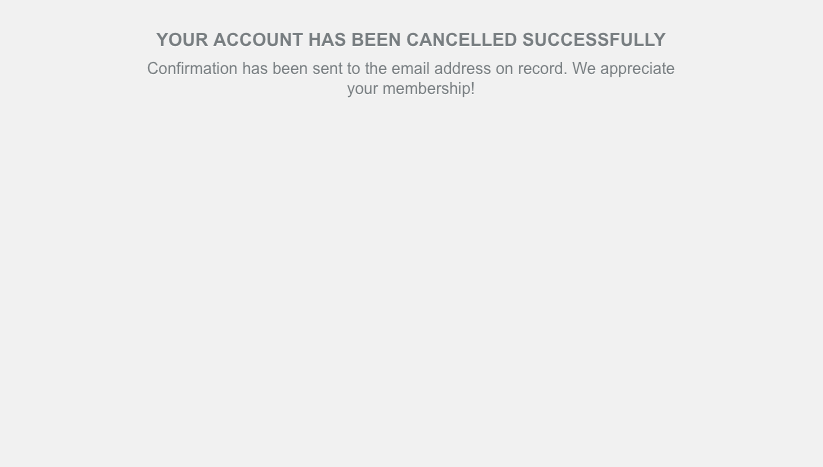This screenshot has width=823, height=467.
Task: Click the word 'appreciate' in the message
Action: point(637,69)
